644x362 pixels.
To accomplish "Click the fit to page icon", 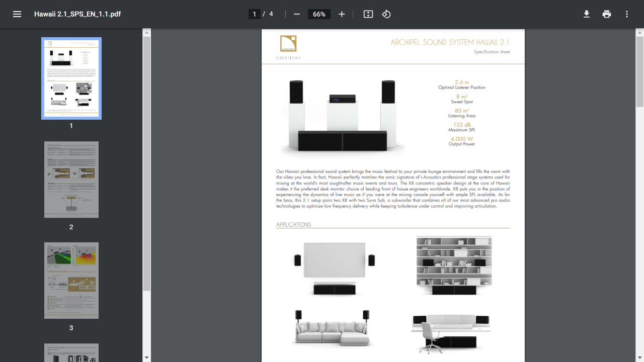I will click(x=368, y=14).
